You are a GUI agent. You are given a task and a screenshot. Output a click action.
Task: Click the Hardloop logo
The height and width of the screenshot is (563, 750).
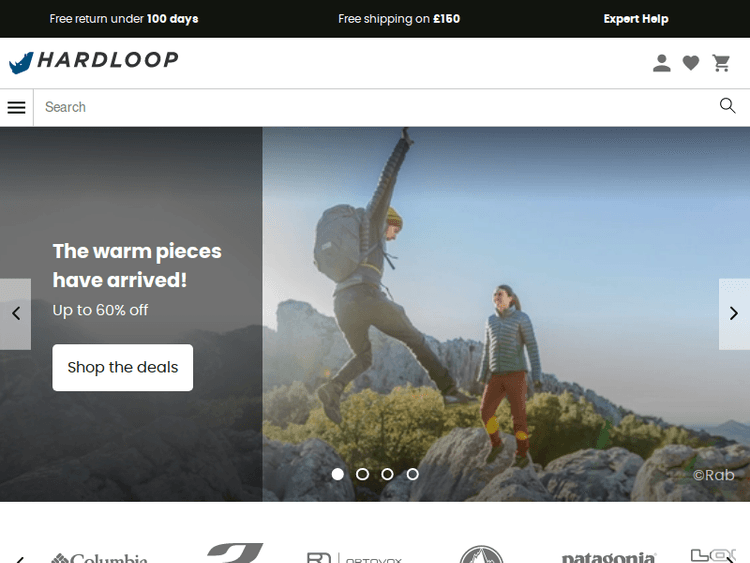(94, 61)
